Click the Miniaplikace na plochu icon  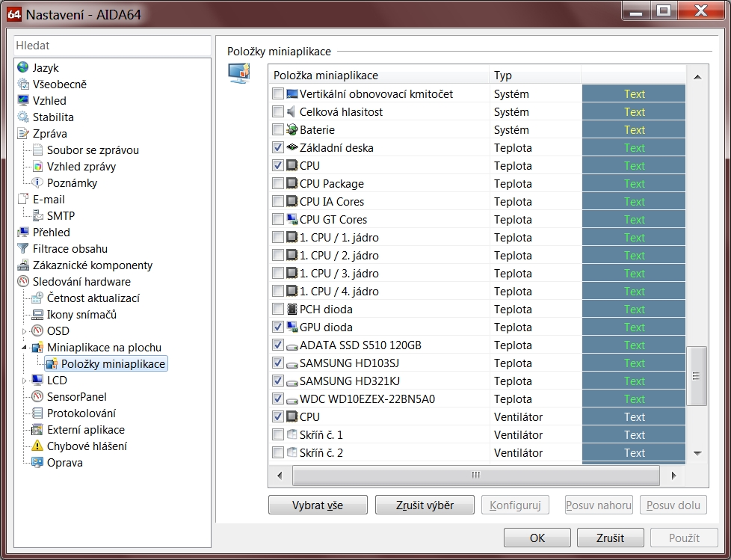click(x=37, y=347)
